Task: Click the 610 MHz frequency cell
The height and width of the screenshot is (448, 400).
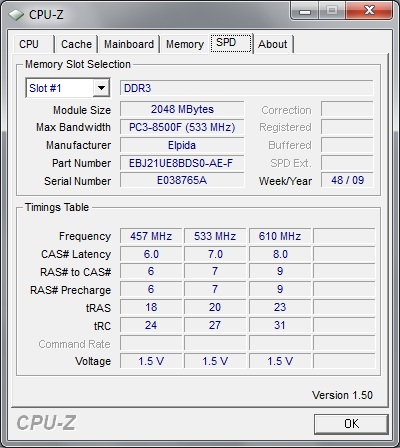Action: [x=280, y=236]
